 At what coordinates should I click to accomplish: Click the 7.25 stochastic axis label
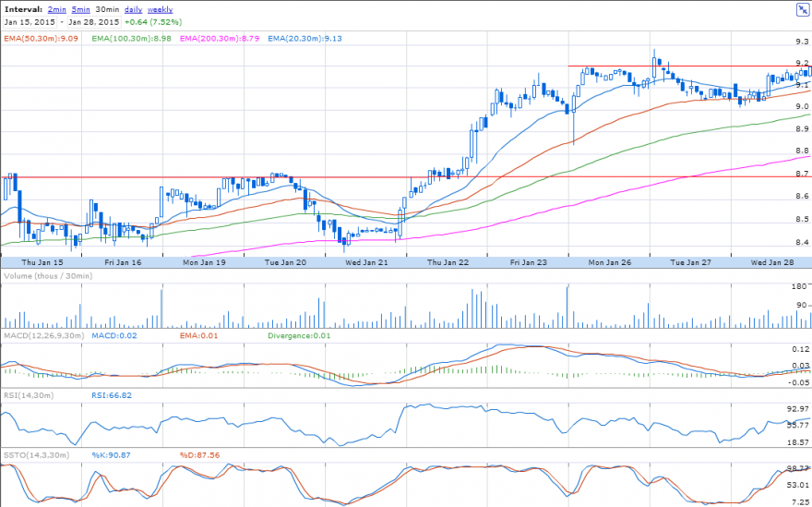coord(800,502)
